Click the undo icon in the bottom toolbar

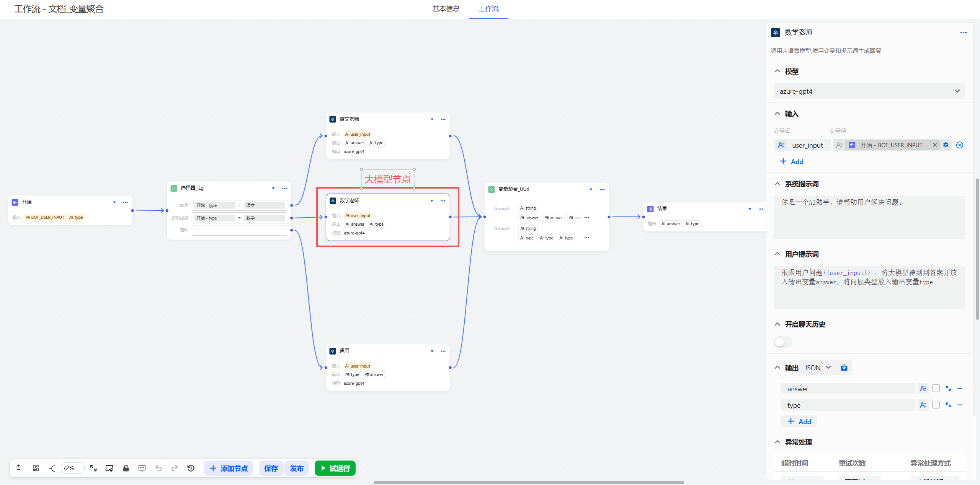click(x=158, y=468)
